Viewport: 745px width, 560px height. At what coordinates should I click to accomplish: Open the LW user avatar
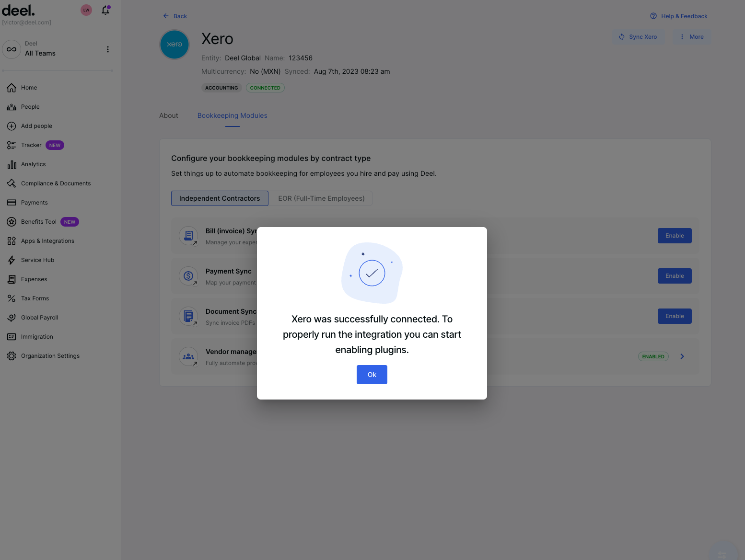tap(86, 10)
